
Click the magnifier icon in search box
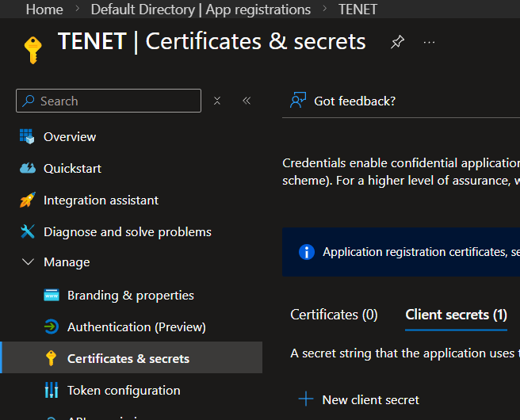[29, 101]
